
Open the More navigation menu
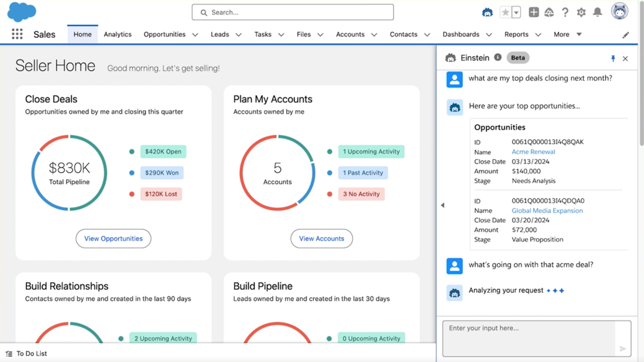point(568,35)
